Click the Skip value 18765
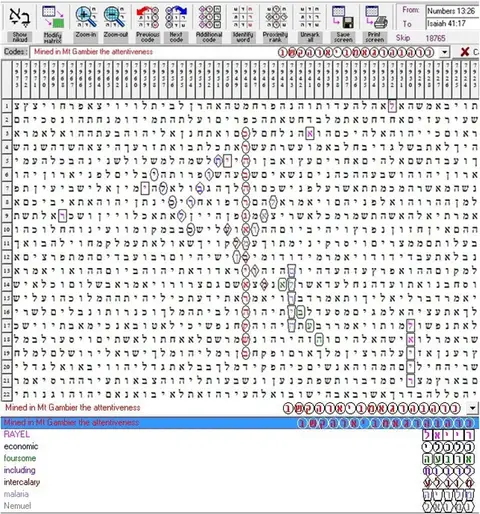 pos(435,38)
